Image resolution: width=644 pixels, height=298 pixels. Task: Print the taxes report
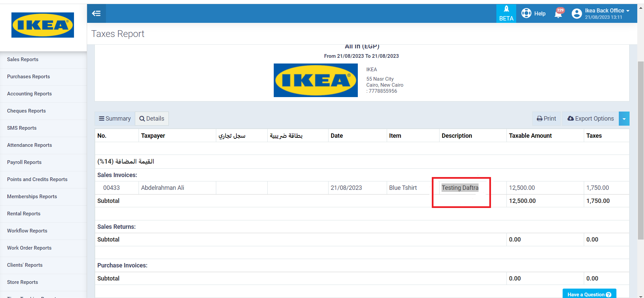[546, 119]
